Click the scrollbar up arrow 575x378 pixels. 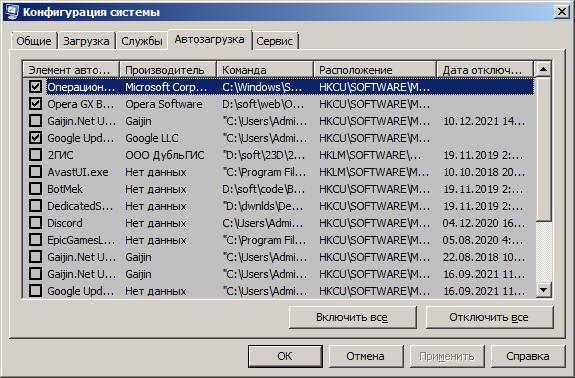pos(543,69)
